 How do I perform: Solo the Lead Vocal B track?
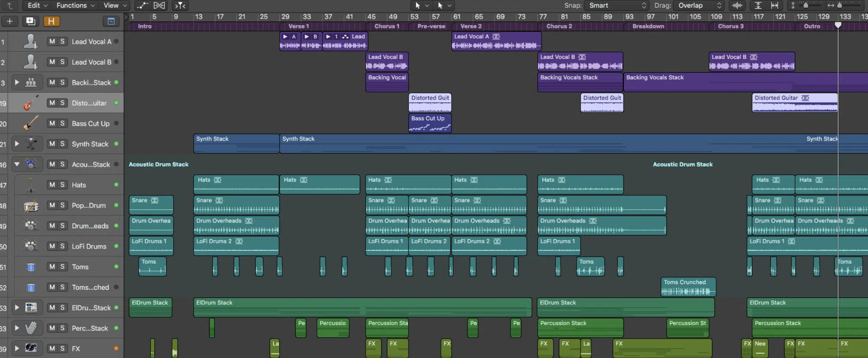click(62, 62)
